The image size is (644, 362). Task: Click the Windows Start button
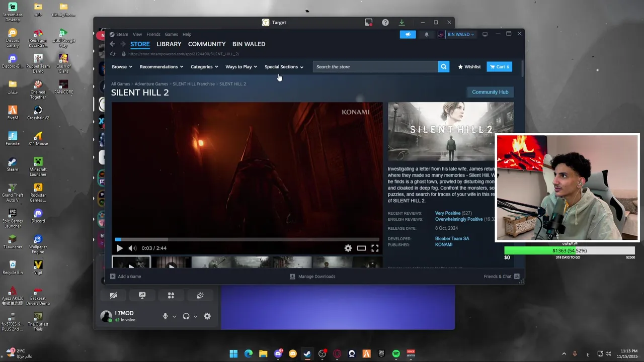pos(233,354)
